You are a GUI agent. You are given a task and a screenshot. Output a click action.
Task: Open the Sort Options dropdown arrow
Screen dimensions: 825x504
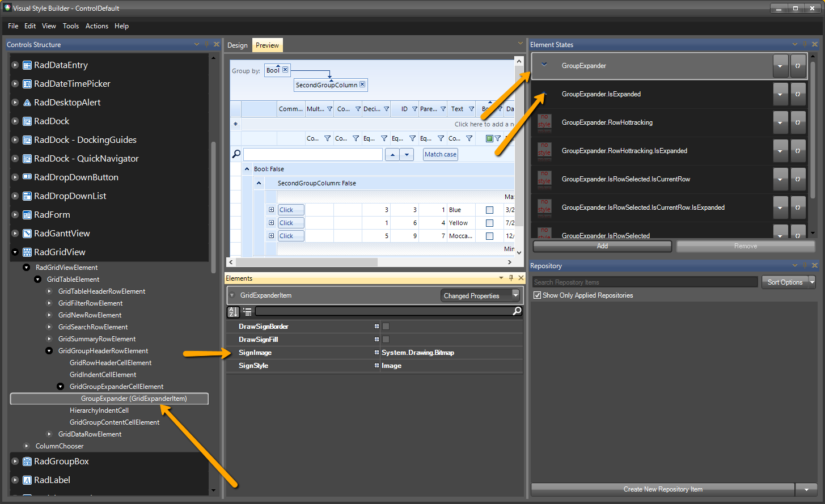(x=812, y=282)
